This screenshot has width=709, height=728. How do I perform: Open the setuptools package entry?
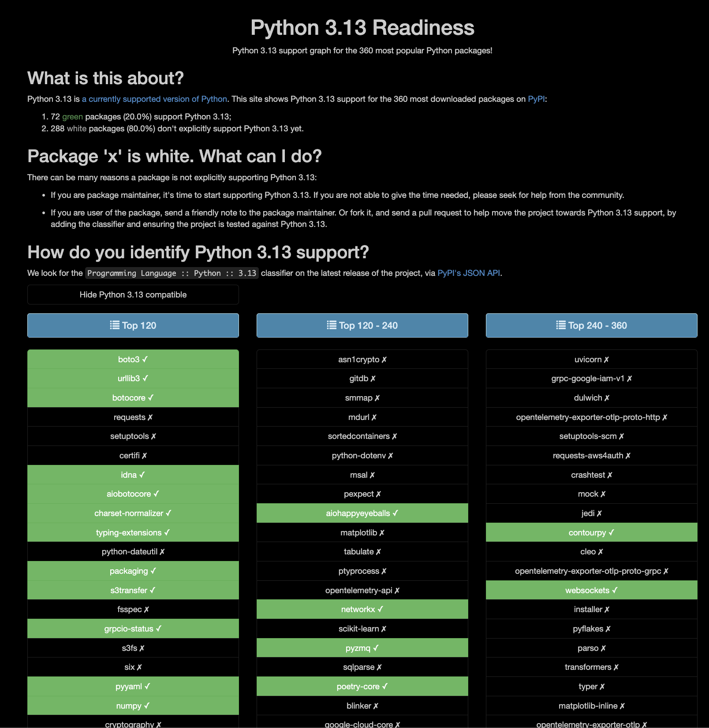133,436
